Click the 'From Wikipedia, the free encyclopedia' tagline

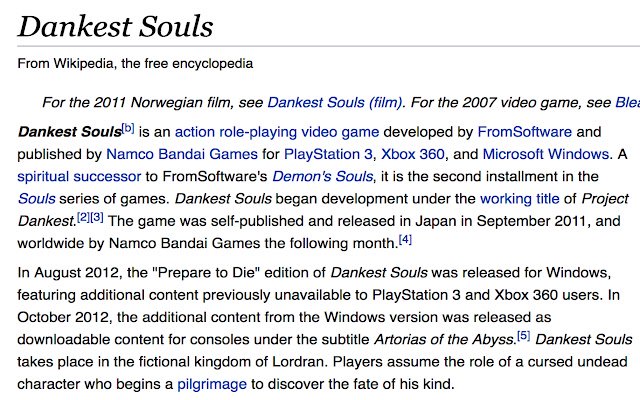135,64
